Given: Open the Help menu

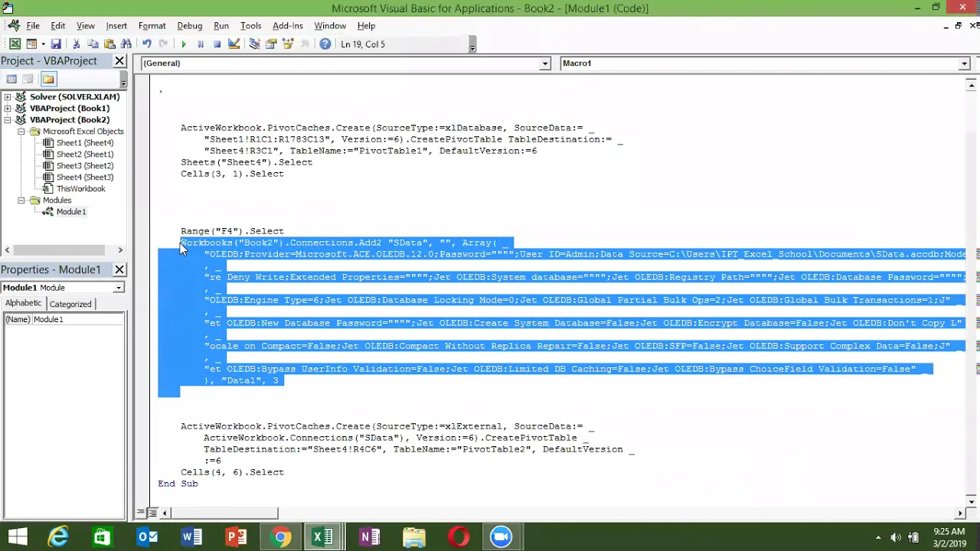Looking at the screenshot, I should coord(366,25).
